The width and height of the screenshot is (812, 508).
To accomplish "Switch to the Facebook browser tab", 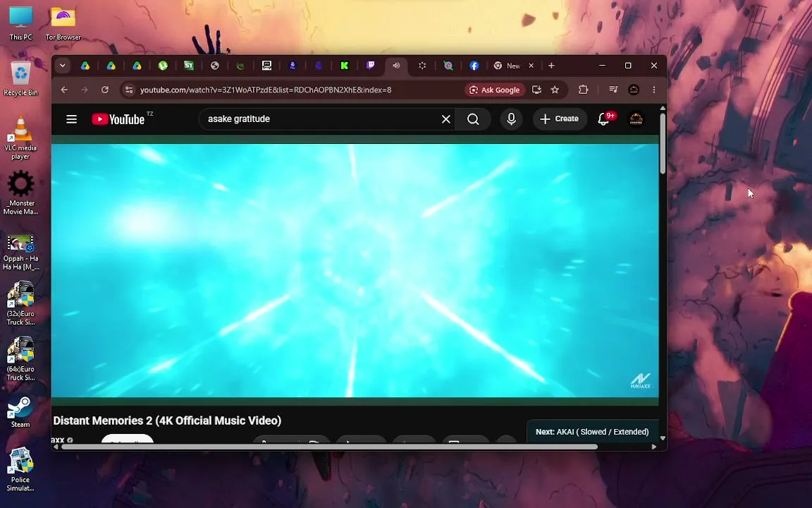I will [474, 66].
